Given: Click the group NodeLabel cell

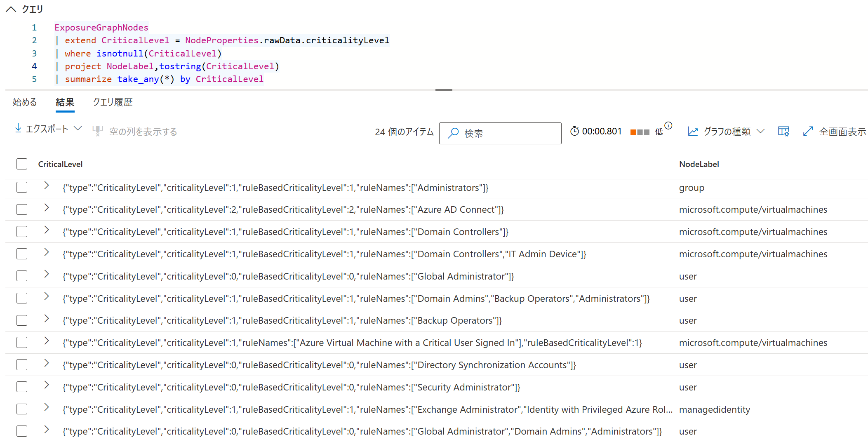Looking at the screenshot, I should pyautogui.click(x=692, y=188).
